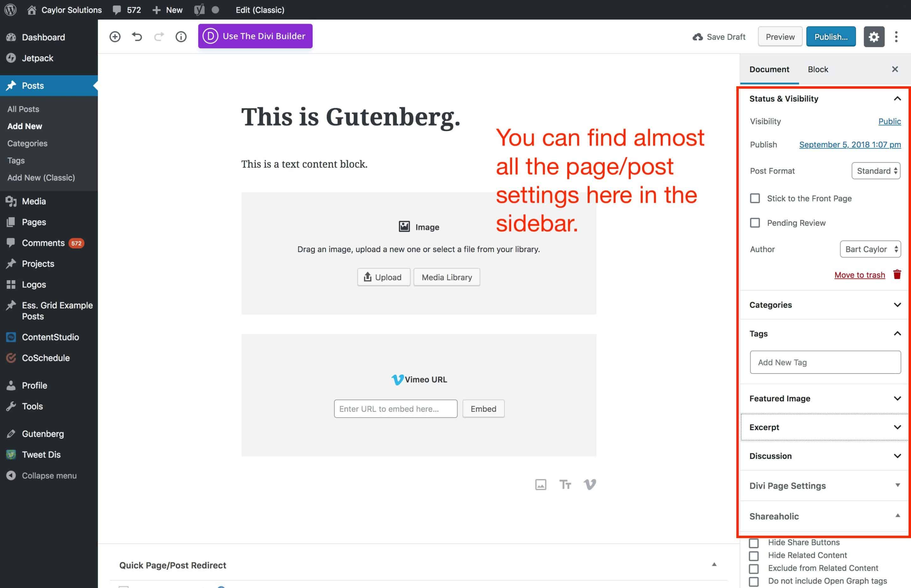Undo the last change
Viewport: 911px width, 588px height.
(x=137, y=37)
